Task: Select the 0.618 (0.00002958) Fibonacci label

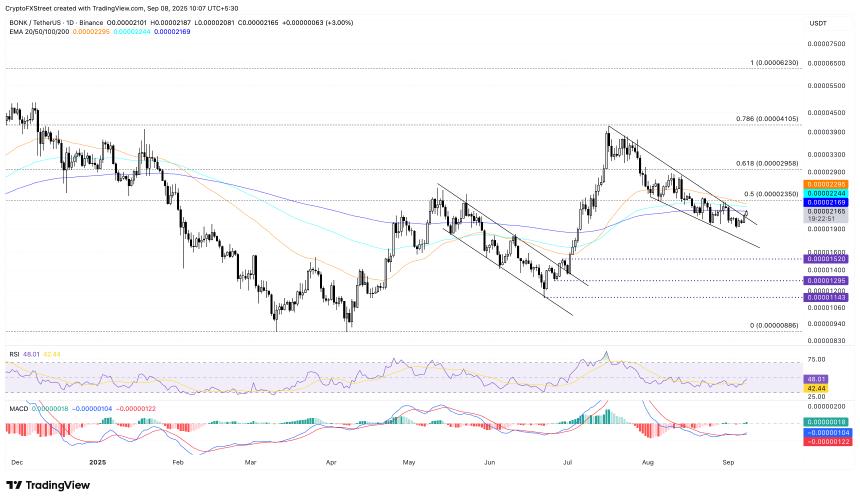Action: pos(767,164)
